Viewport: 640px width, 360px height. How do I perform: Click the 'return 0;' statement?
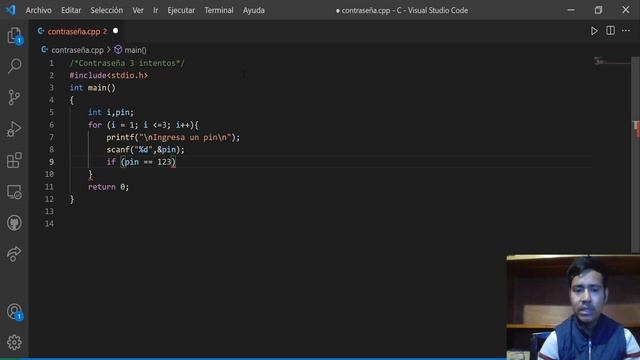109,187
